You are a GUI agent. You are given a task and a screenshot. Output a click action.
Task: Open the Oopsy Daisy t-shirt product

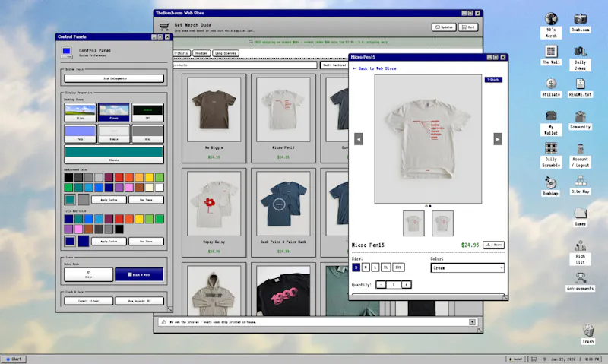(x=214, y=213)
